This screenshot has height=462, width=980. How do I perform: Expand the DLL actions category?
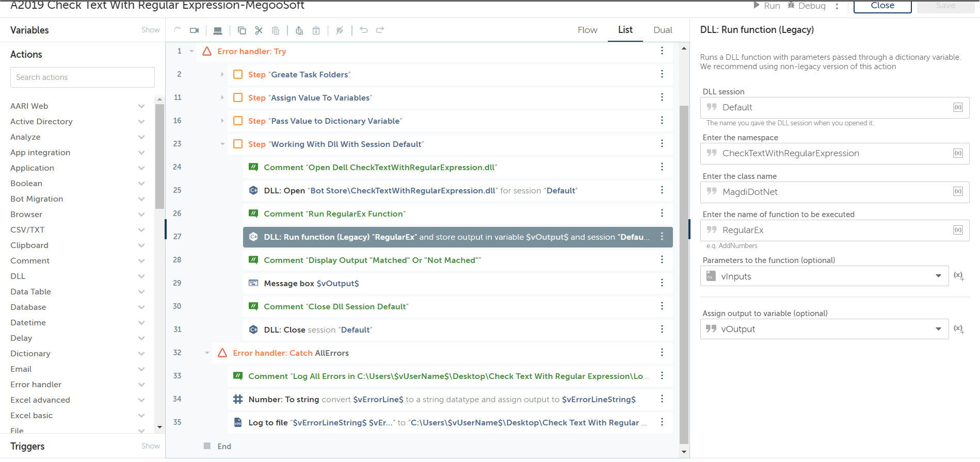(141, 276)
